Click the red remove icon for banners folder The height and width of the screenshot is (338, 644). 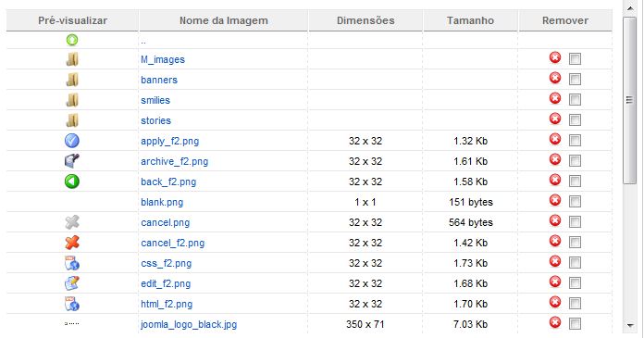(x=555, y=78)
